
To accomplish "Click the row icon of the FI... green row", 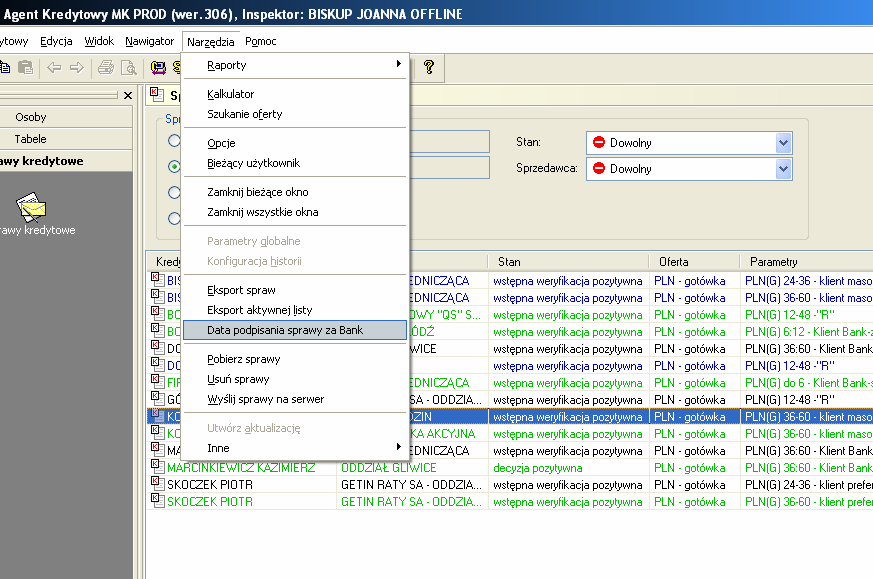I will click(x=157, y=381).
